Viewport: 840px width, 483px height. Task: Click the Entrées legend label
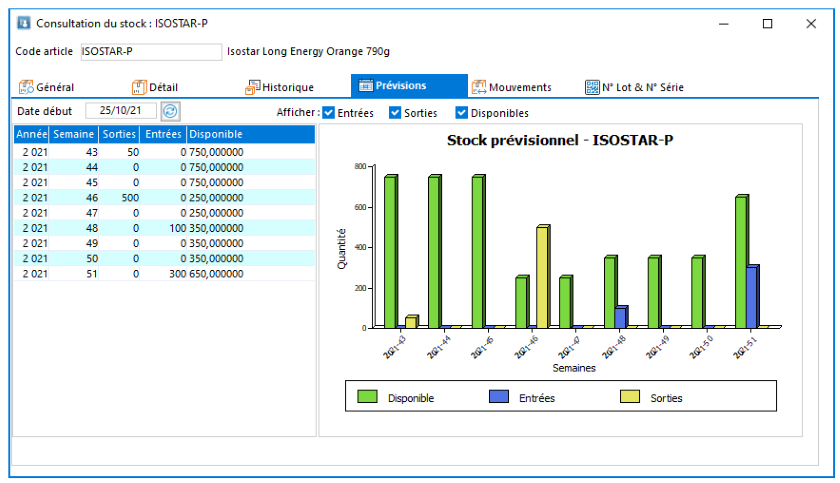click(x=537, y=398)
